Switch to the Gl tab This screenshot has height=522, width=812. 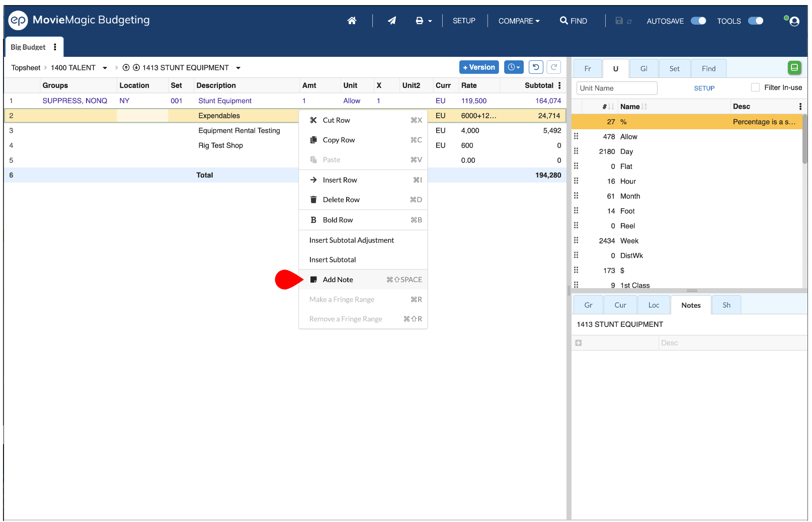pos(644,68)
